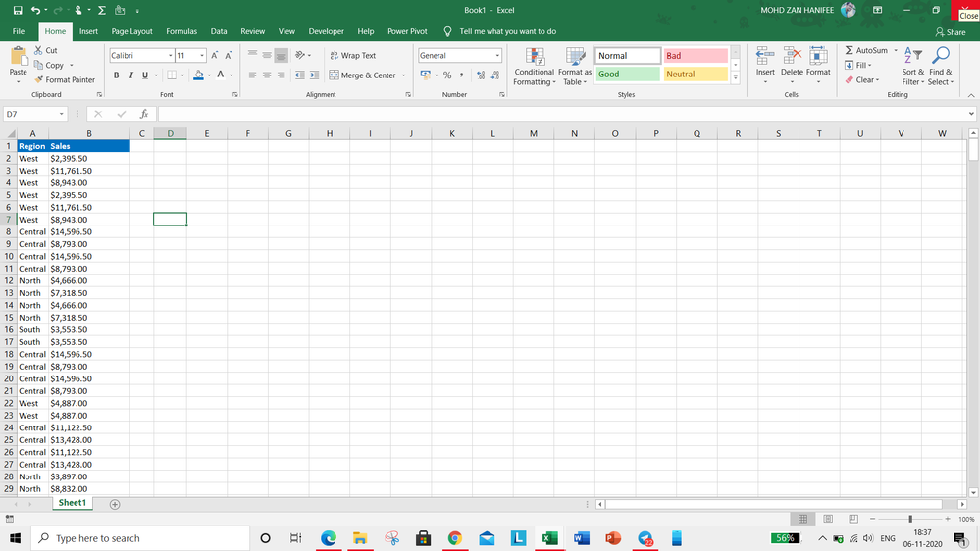Align text to the right

tap(282, 75)
